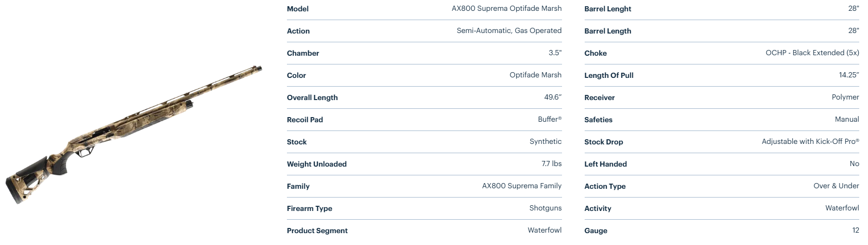Click the Synthetic stock value

546,141
